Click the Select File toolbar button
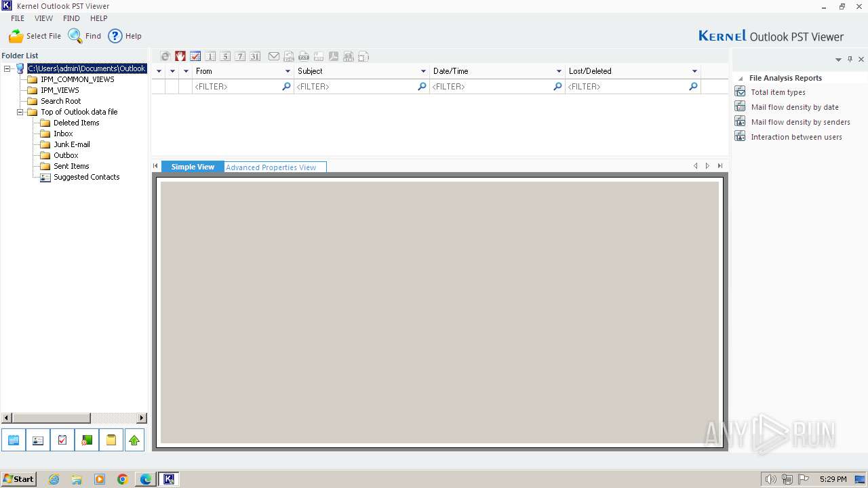Viewport: 868px width, 488px height. [35, 36]
